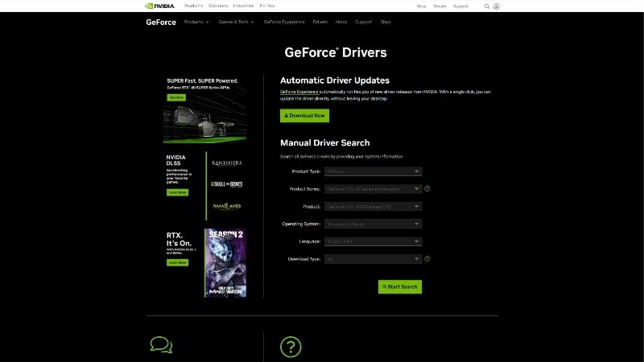The width and height of the screenshot is (644, 362).
Task: Follow the GeForce Experience text link
Action: pyautogui.click(x=299, y=92)
